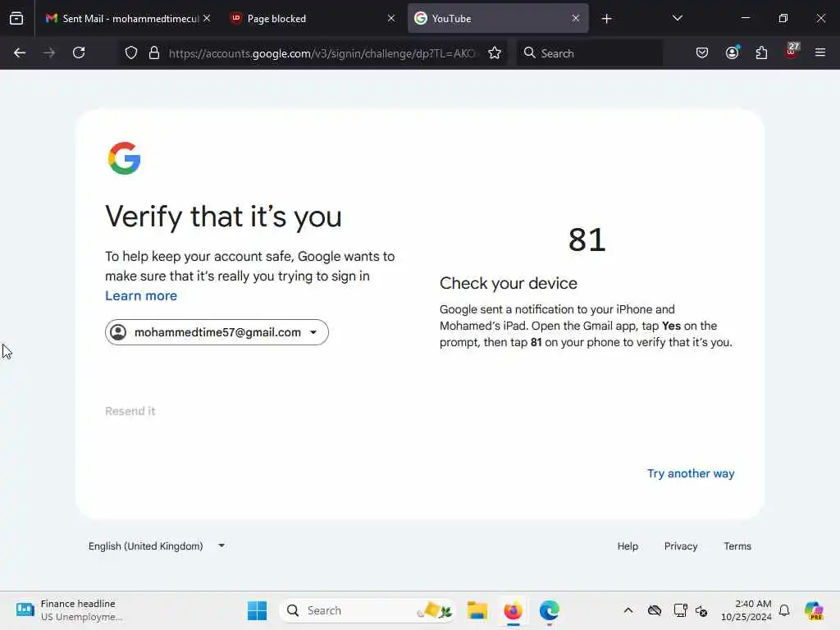Screen dimensions: 840x630
Task: Open Finance headline widget on taskbar
Action: [70, 610]
